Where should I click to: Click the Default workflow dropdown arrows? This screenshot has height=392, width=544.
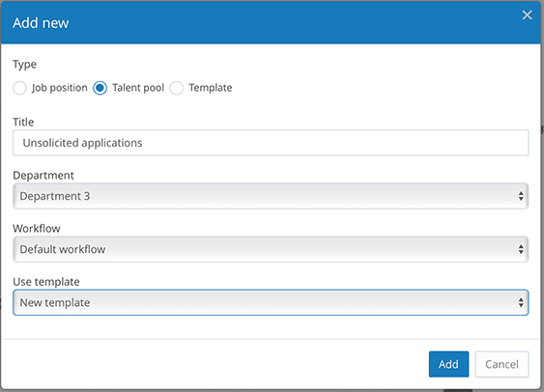tap(521, 249)
